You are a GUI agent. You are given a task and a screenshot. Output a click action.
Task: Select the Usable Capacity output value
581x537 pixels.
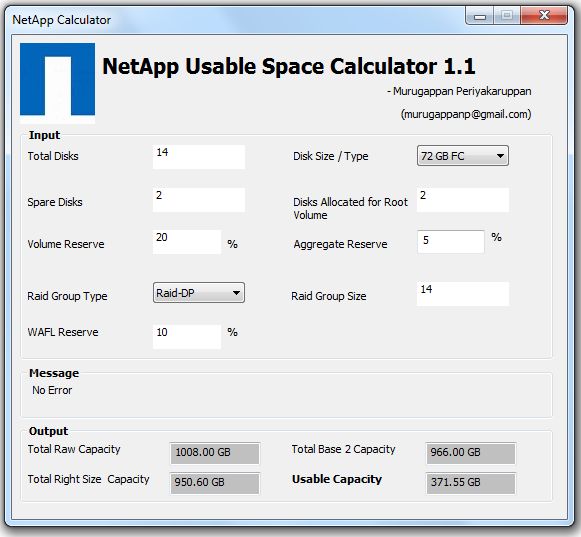471,483
